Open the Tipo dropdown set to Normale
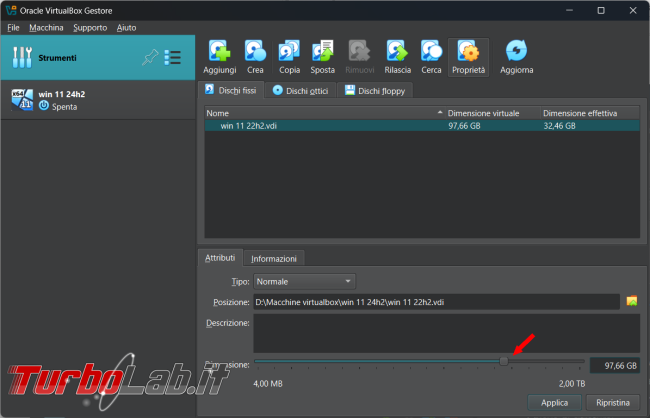This screenshot has width=650, height=418. [x=305, y=282]
